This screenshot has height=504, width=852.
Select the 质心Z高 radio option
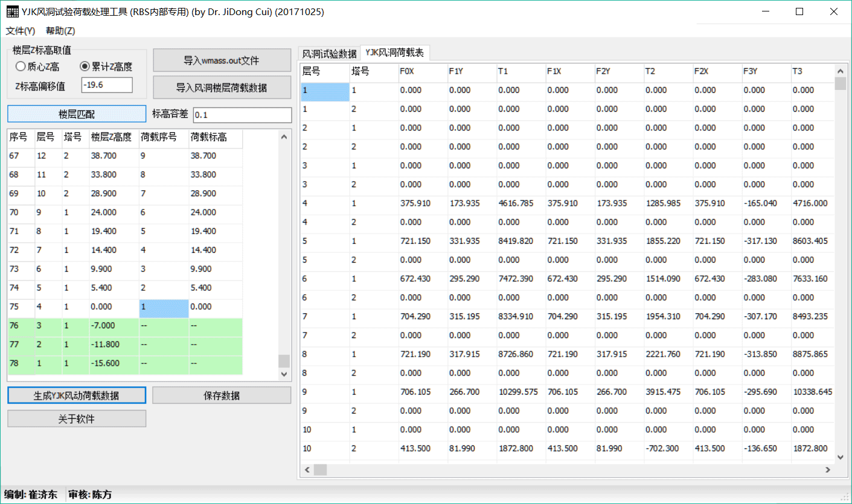tap(37, 67)
